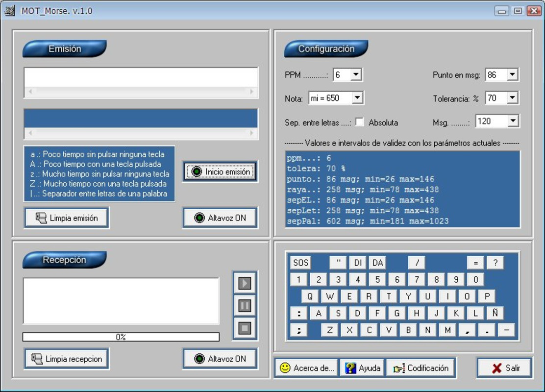Screen dimensions: 545x392
Task: Open the Nota dropdown showing mi = 650
Action: [x=357, y=98]
